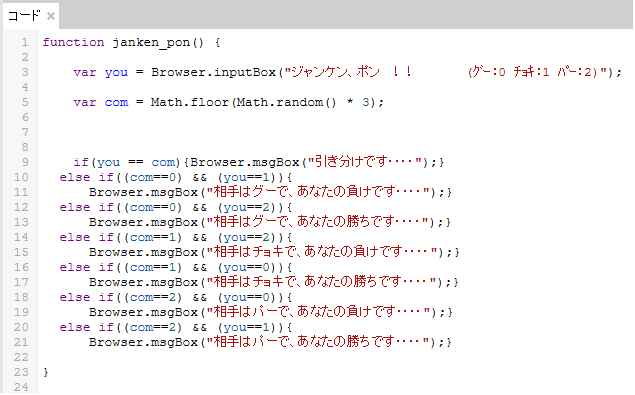The image size is (635, 395).
Task: Click '(you==2)' on line 14
Action: click(x=250, y=237)
